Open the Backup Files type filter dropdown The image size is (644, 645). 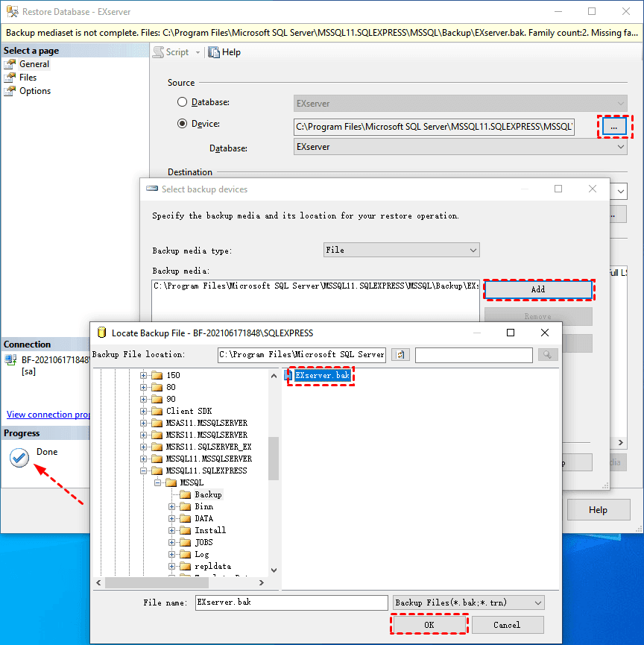pyautogui.click(x=468, y=602)
